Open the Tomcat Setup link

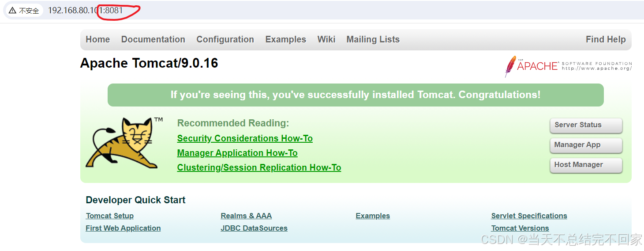pyautogui.click(x=109, y=216)
